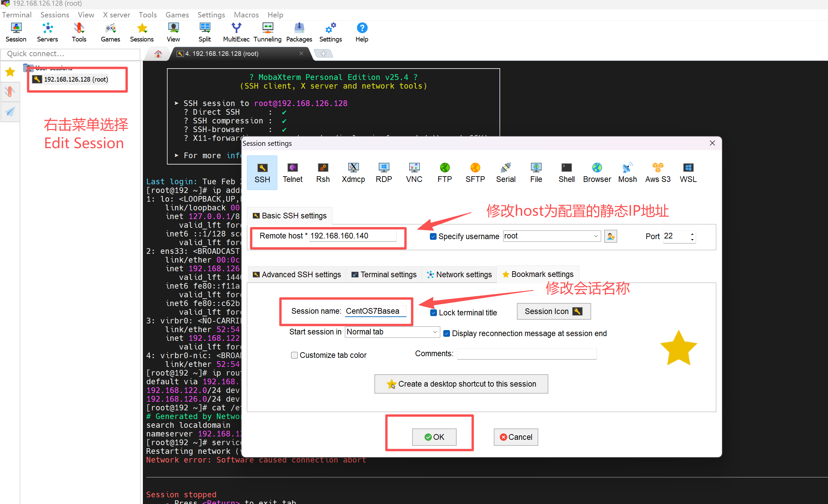
Task: Click the Session Icon button
Action: pos(553,311)
